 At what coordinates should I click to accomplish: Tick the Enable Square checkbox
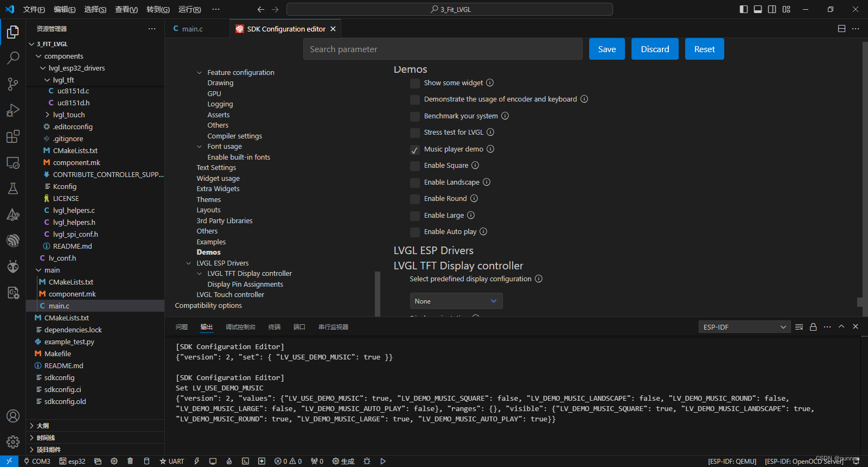point(415,166)
